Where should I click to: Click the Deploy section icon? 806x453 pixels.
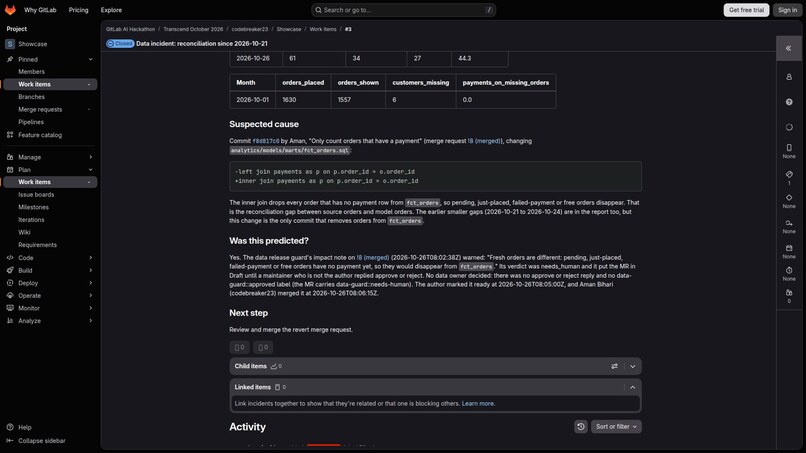[10, 283]
